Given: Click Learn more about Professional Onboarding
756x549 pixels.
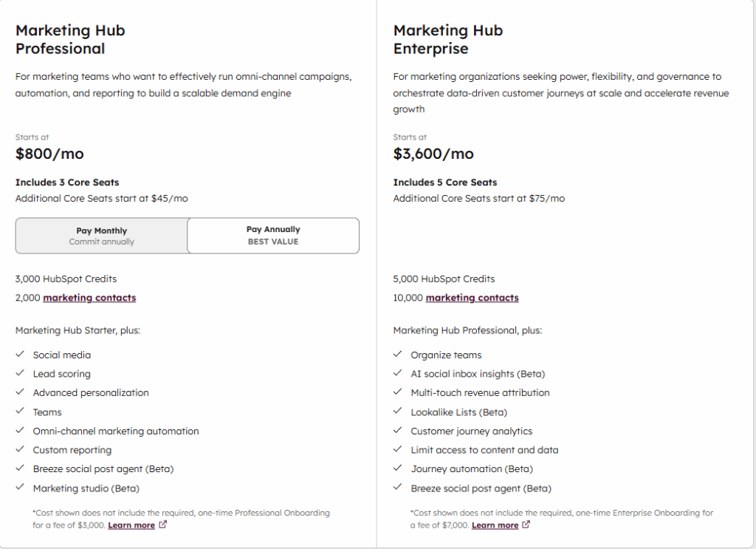Looking at the screenshot, I should [x=131, y=525].
